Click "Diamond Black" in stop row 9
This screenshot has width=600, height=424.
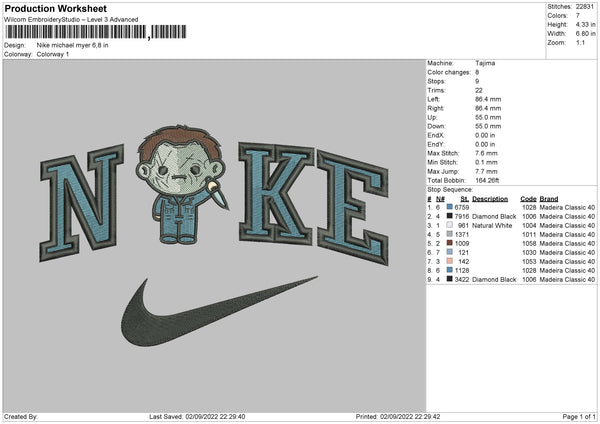tap(494, 279)
